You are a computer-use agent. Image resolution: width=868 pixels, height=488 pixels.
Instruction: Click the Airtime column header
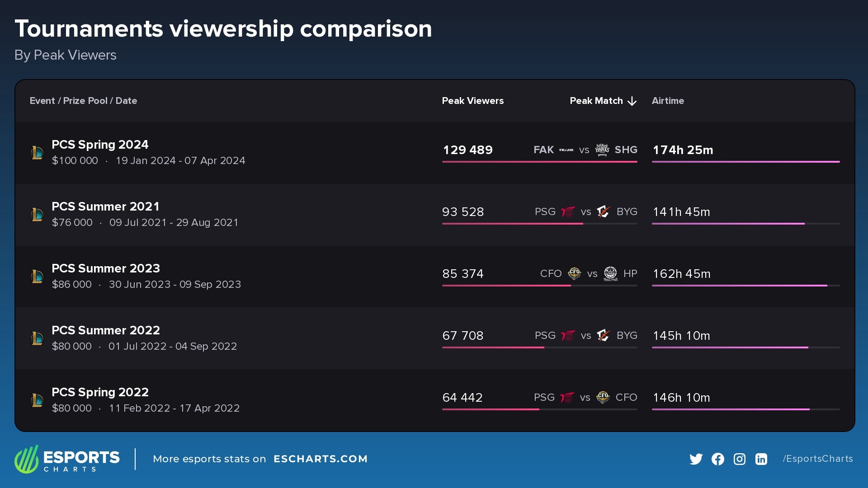click(x=668, y=101)
